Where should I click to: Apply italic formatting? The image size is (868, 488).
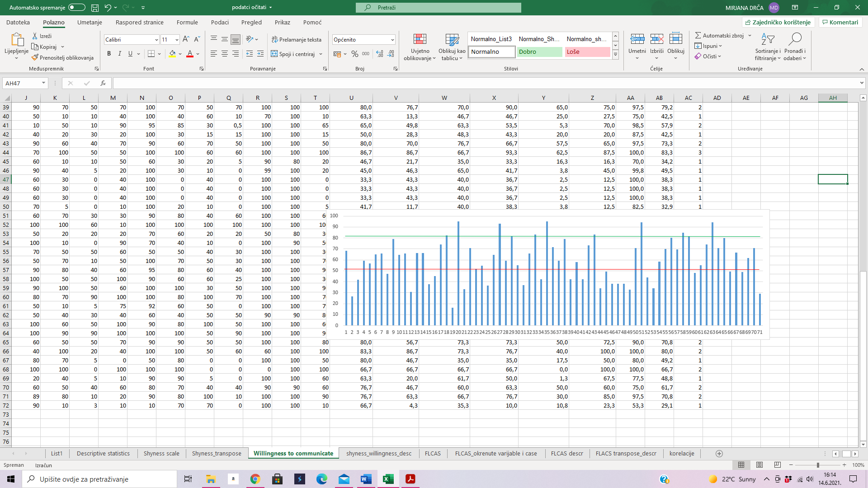120,54
